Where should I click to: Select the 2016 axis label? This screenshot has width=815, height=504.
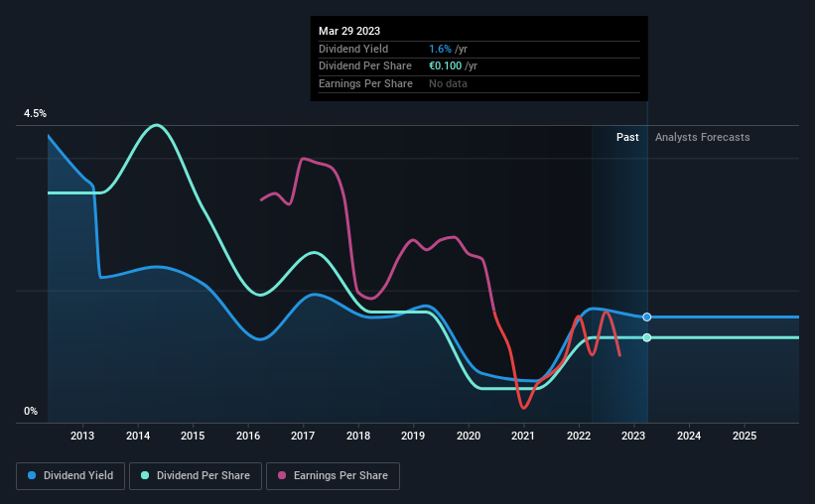click(x=248, y=436)
